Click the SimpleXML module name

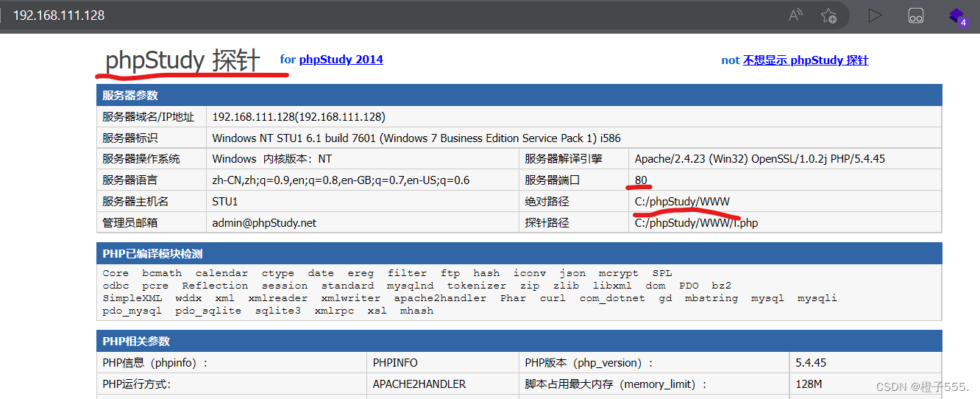point(132,298)
